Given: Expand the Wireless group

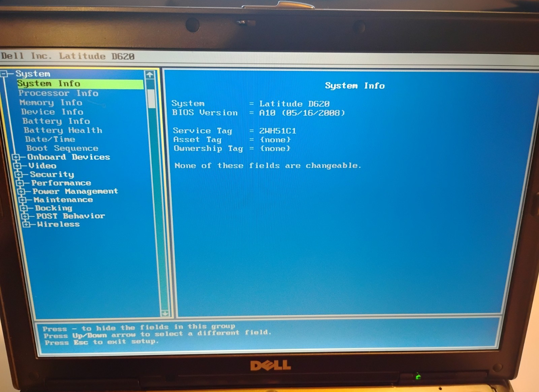Looking at the screenshot, I should [x=26, y=224].
